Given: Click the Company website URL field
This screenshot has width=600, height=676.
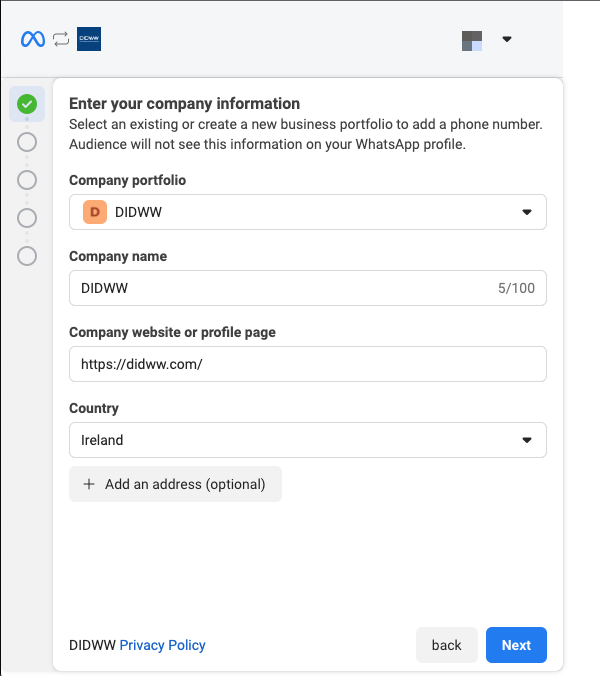Looking at the screenshot, I should coord(307,364).
